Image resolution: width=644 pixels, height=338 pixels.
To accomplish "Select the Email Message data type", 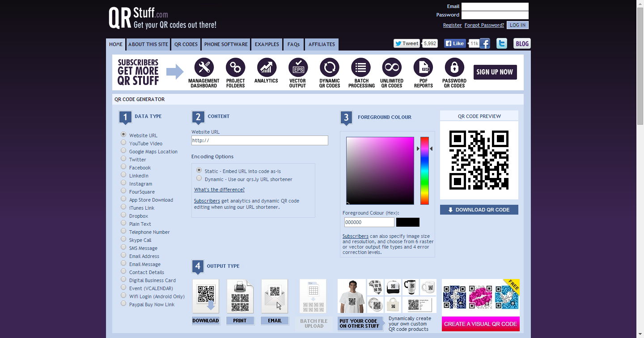I will (x=123, y=263).
